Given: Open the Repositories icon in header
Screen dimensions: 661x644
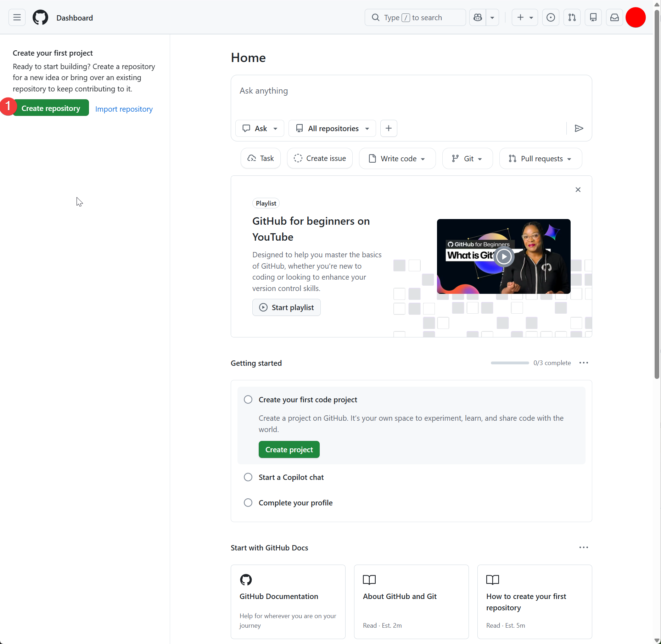Looking at the screenshot, I should [593, 18].
